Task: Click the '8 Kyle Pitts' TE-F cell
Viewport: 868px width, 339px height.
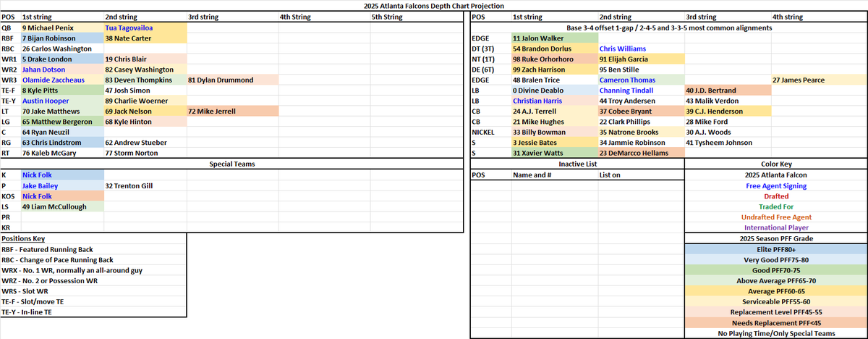Action: pyautogui.click(x=62, y=91)
